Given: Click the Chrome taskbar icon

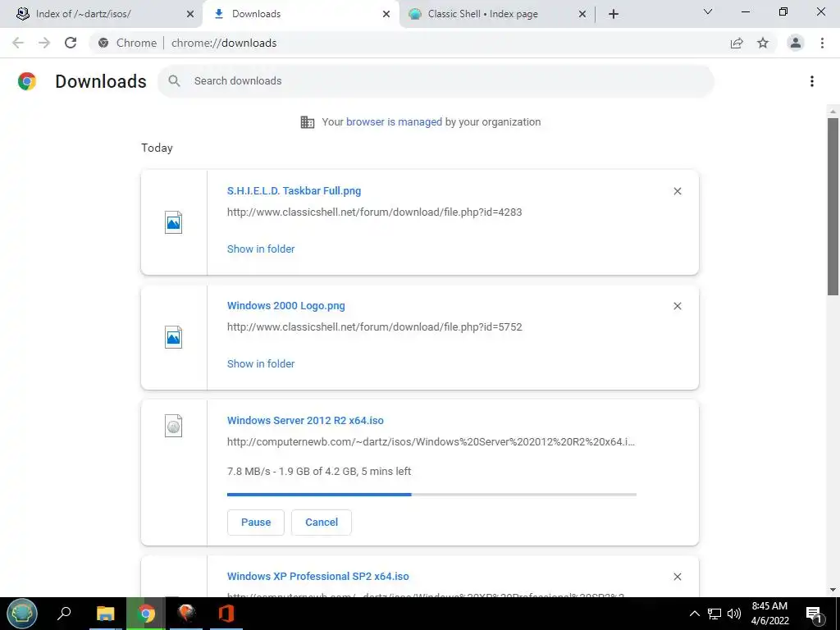Looking at the screenshot, I should click(x=146, y=614).
